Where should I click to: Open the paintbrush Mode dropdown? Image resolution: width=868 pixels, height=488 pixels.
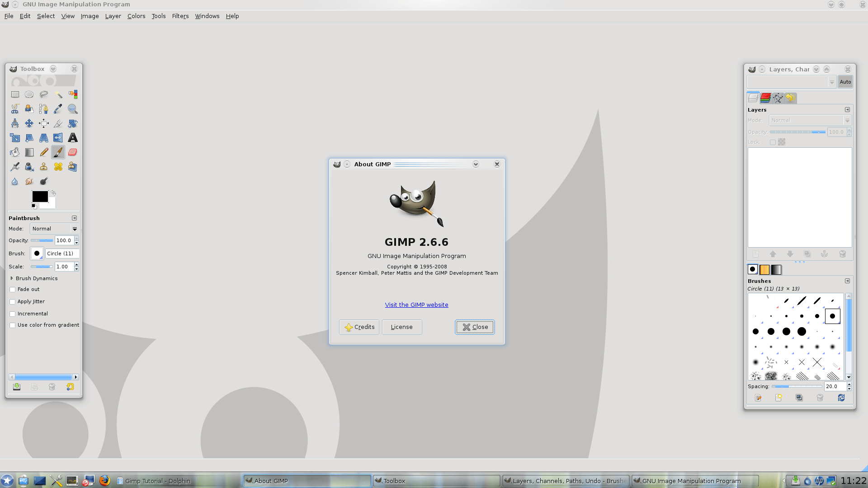54,229
